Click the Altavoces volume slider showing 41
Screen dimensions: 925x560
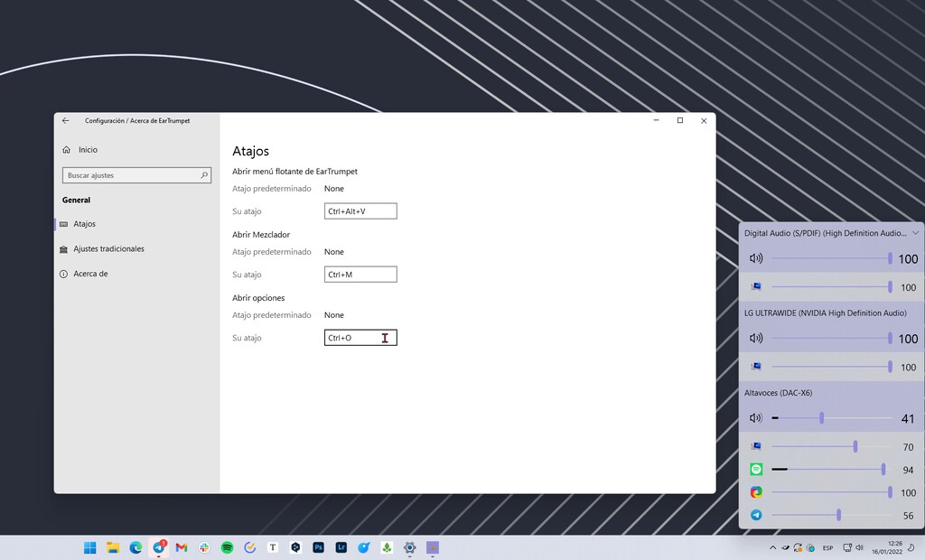pos(821,417)
